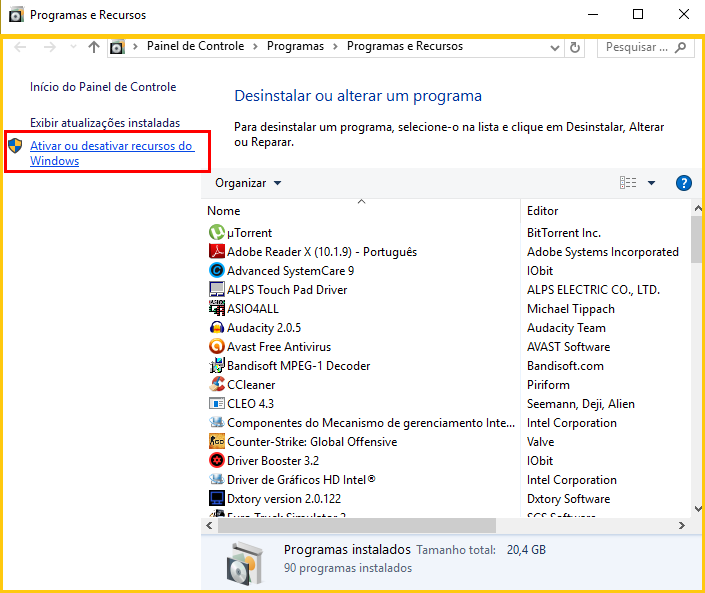Open Início do Painel de Controle link
The image size is (705, 593).
(x=103, y=87)
